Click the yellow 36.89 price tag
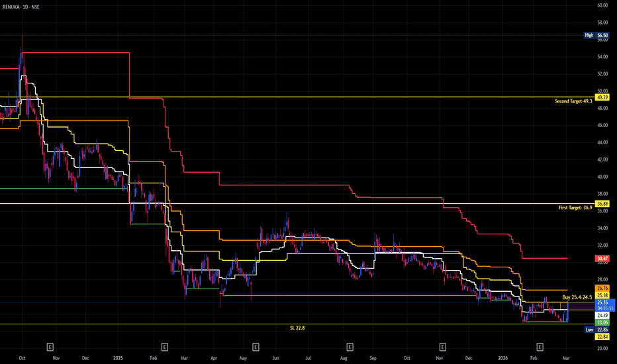This screenshot has height=364, width=617. [x=602, y=204]
